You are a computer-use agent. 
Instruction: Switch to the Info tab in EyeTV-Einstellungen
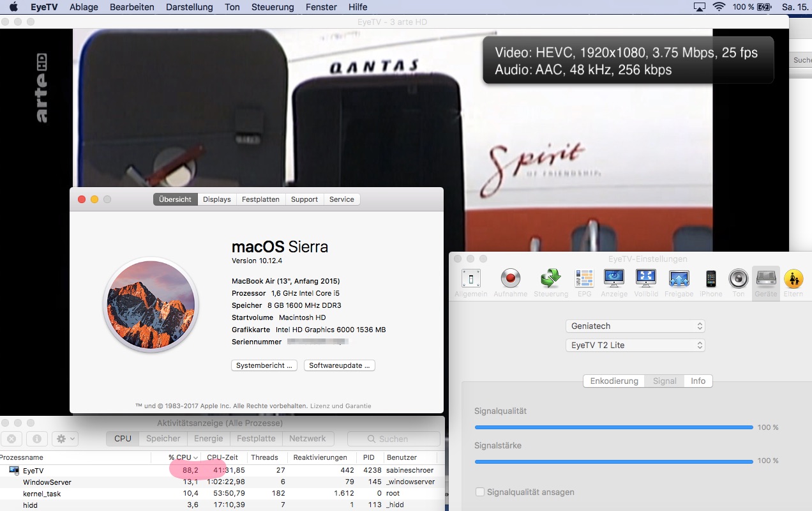698,381
